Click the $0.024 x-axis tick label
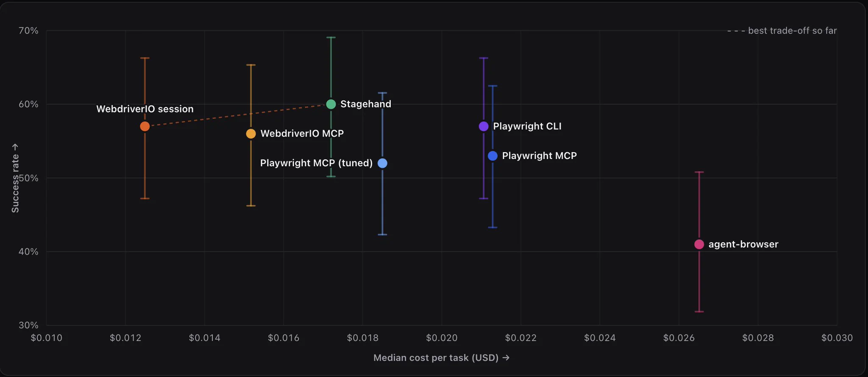 point(600,338)
